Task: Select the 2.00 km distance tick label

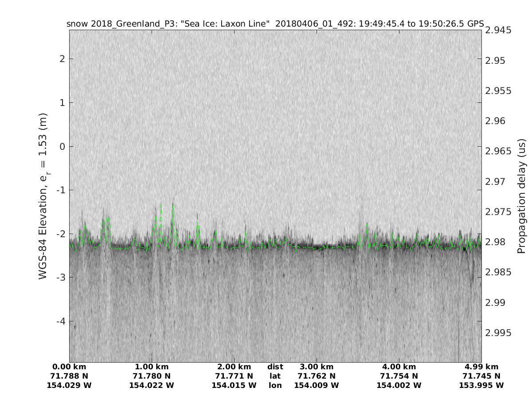Action: pos(234,367)
